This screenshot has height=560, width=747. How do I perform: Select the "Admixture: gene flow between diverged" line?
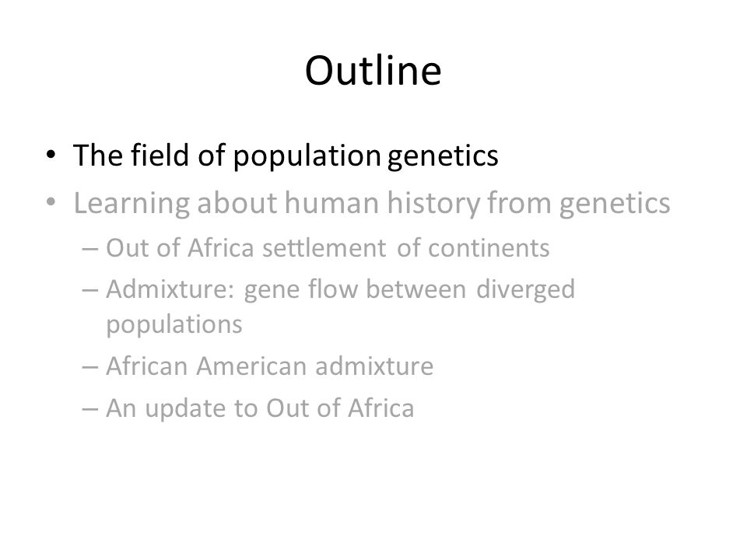pos(341,290)
